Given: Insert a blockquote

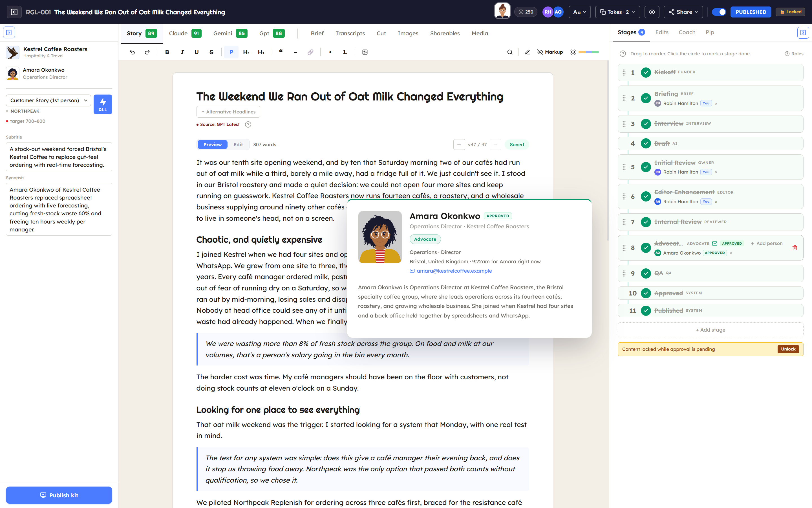Looking at the screenshot, I should pyautogui.click(x=281, y=52).
